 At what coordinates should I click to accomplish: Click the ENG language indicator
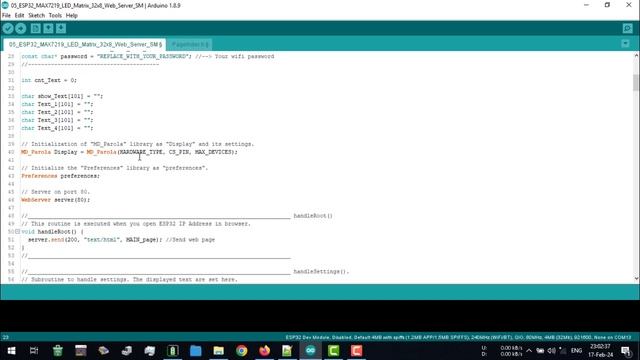[x=576, y=351]
